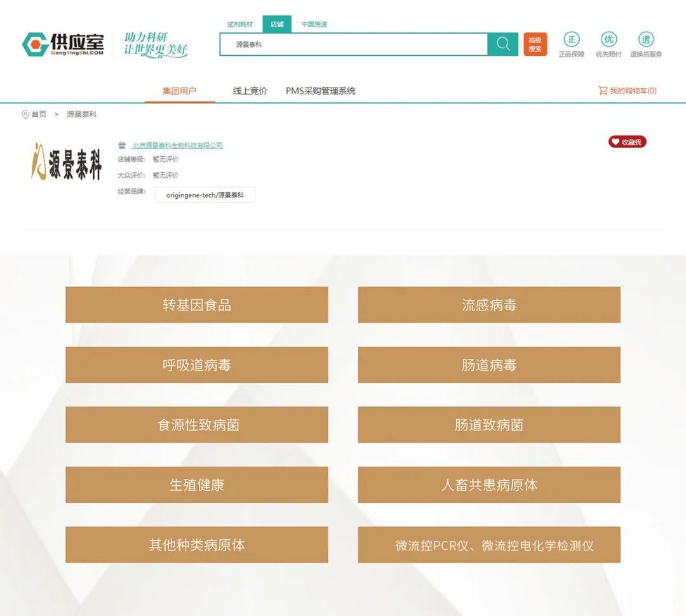Screen dimensions: 686x616
Task: Open the 线上竞价 menu
Action: [250, 91]
